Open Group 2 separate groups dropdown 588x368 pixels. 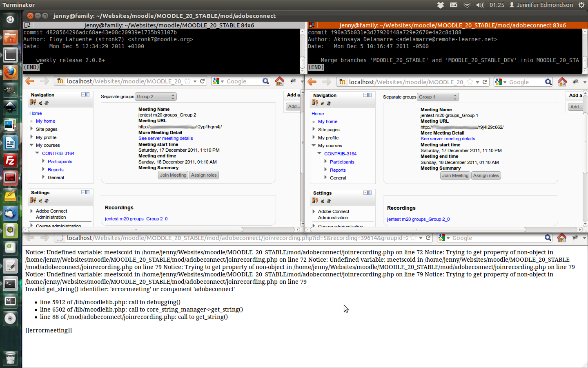coord(156,96)
